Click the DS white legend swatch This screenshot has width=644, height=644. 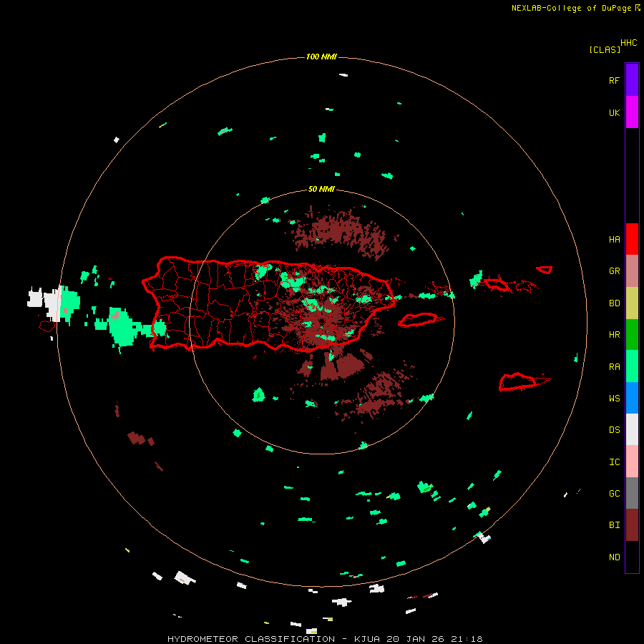coord(632,429)
